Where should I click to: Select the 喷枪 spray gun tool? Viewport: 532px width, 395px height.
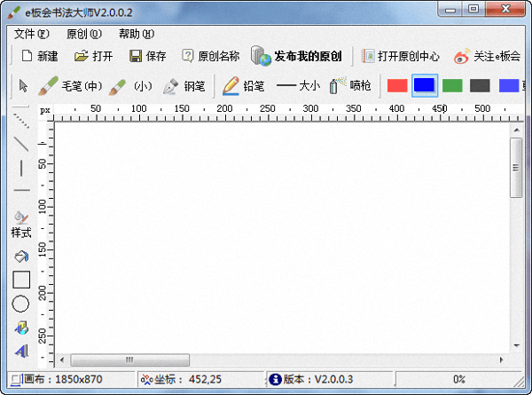[x=338, y=85]
